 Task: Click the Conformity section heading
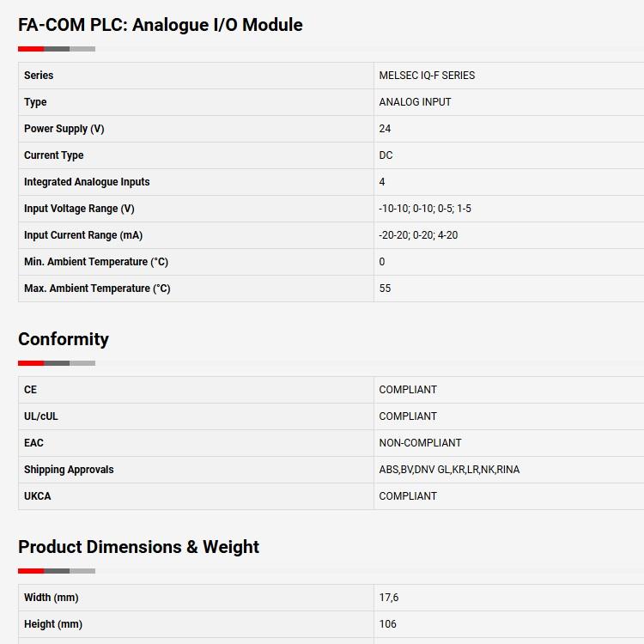coord(64,339)
